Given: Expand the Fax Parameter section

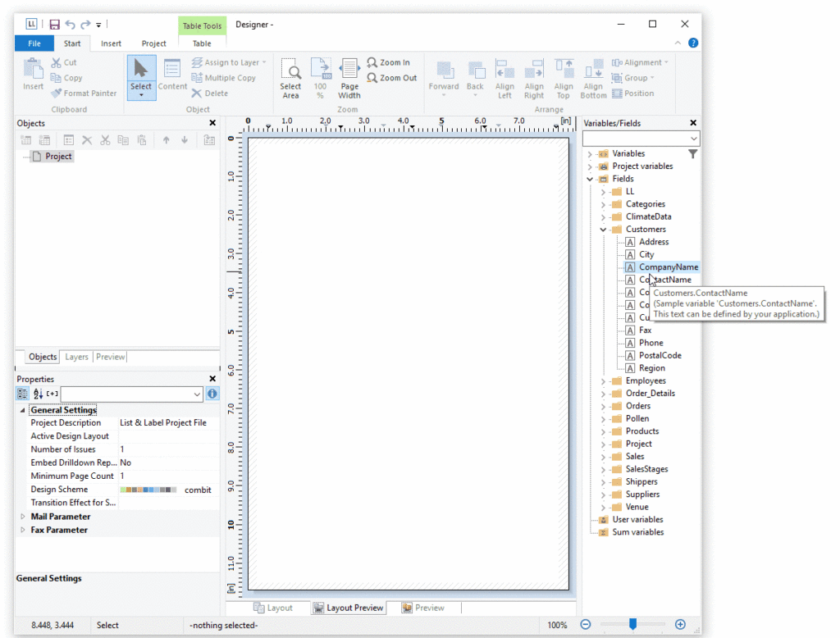Looking at the screenshot, I should pos(22,531).
